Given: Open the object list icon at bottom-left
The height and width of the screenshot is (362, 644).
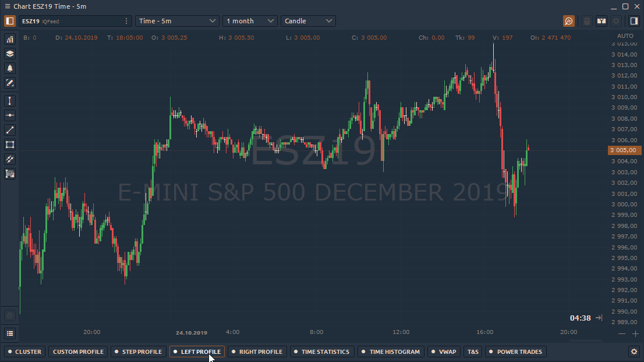Looking at the screenshot, I should (x=10, y=333).
